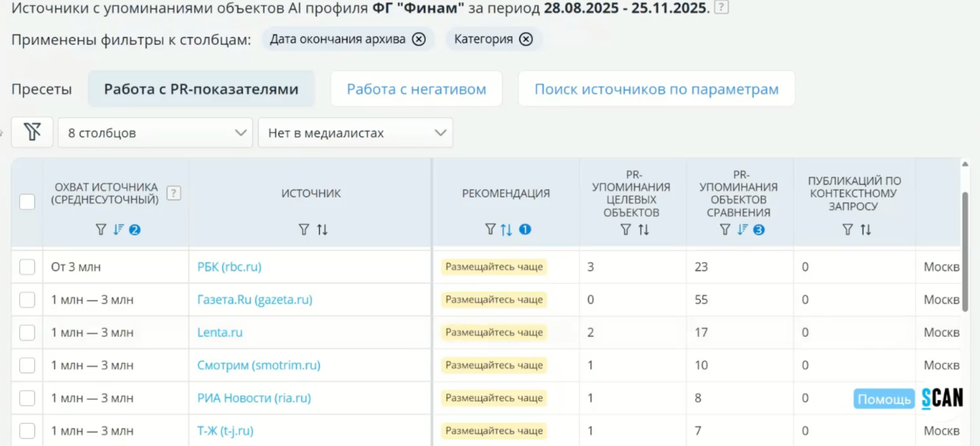Select the checkbox for РБК row
This screenshot has height=446, width=980.
[27, 266]
